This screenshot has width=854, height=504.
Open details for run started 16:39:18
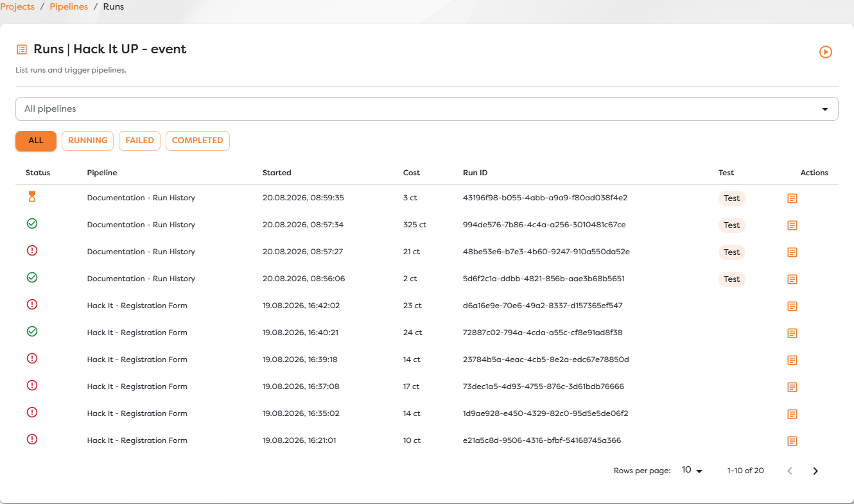pos(792,360)
